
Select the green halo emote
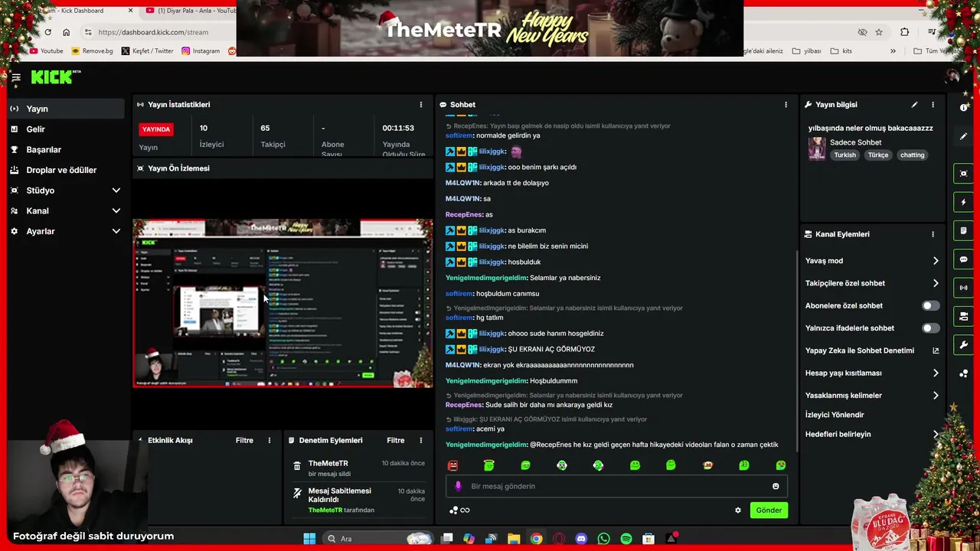pos(489,465)
